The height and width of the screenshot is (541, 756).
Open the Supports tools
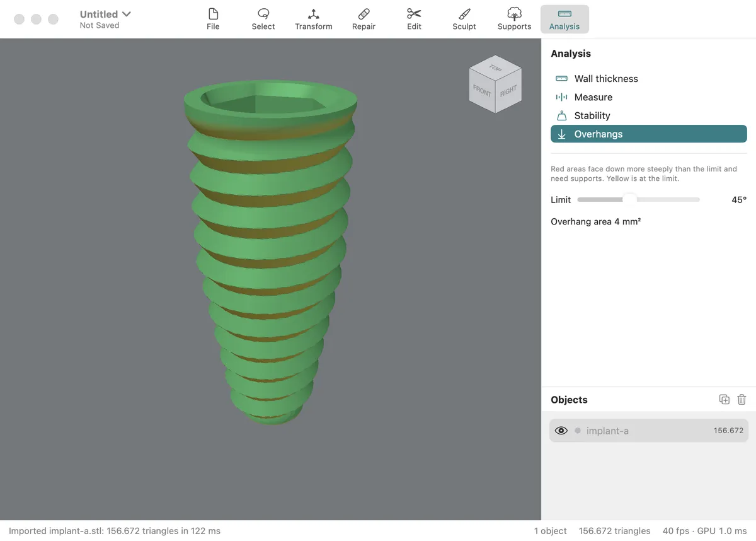tap(514, 19)
